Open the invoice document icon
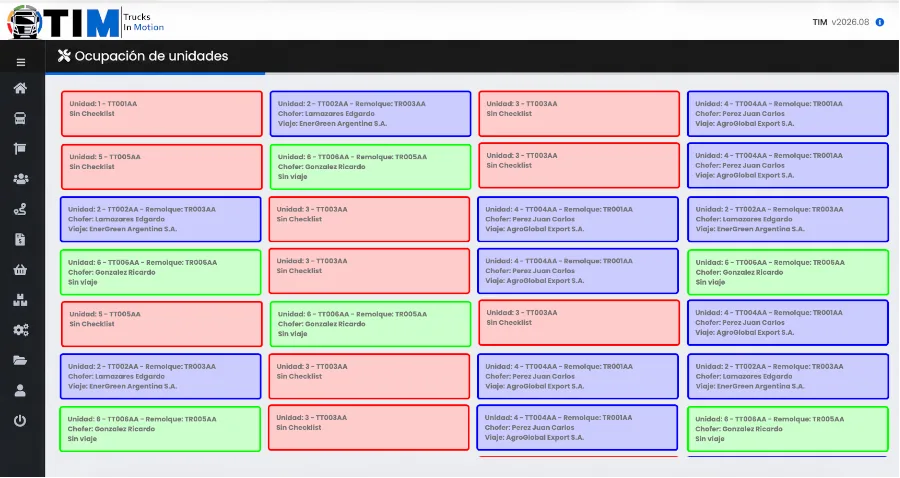 point(20,239)
